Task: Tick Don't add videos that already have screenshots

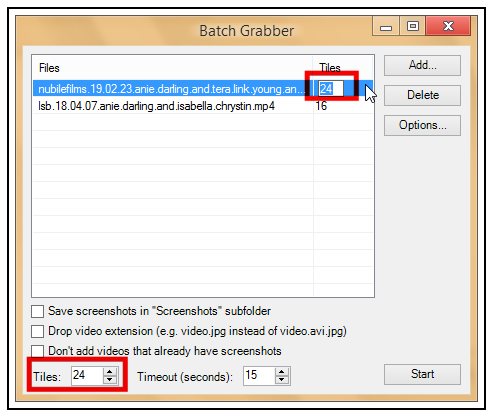Action: 37,351
